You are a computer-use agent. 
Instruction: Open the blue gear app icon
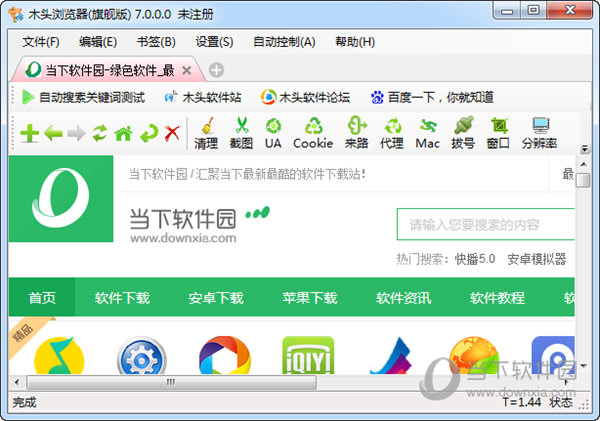142,356
